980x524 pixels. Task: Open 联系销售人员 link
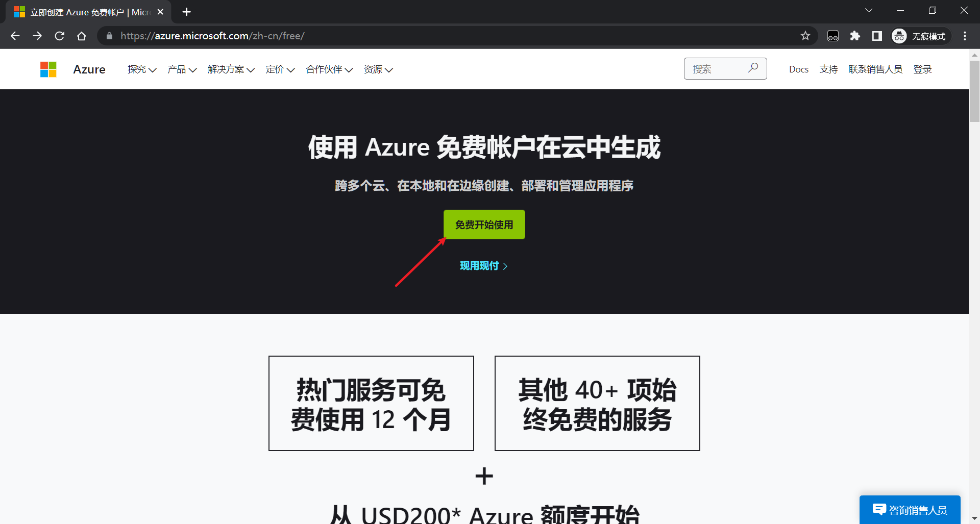875,69
